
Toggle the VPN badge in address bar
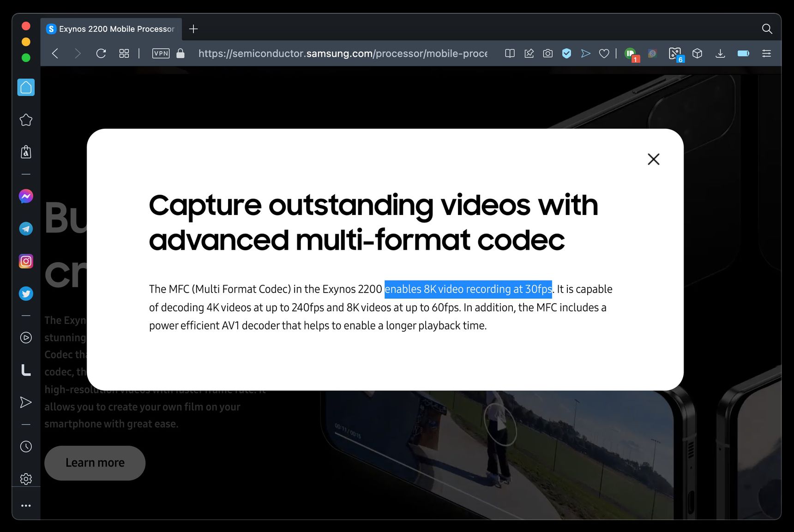click(x=161, y=54)
